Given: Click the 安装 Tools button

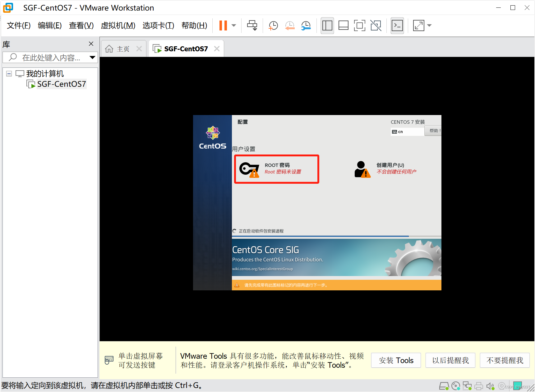Looking at the screenshot, I should click(x=396, y=360).
